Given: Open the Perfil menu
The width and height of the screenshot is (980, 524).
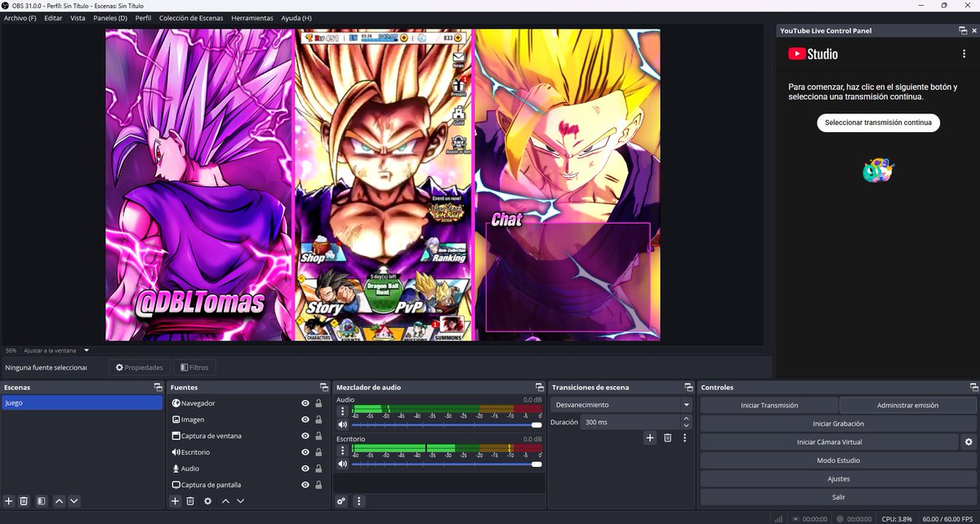Looking at the screenshot, I should [x=143, y=18].
